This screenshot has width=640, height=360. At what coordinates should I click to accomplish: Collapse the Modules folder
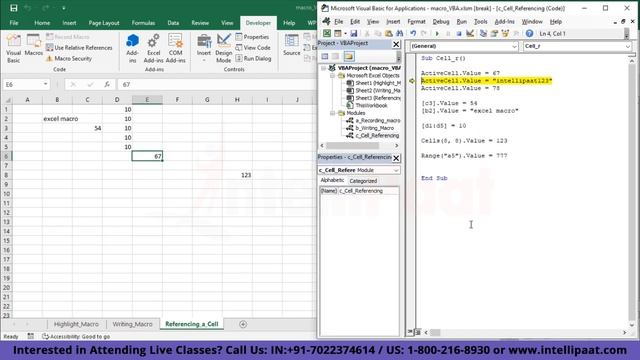(332, 113)
